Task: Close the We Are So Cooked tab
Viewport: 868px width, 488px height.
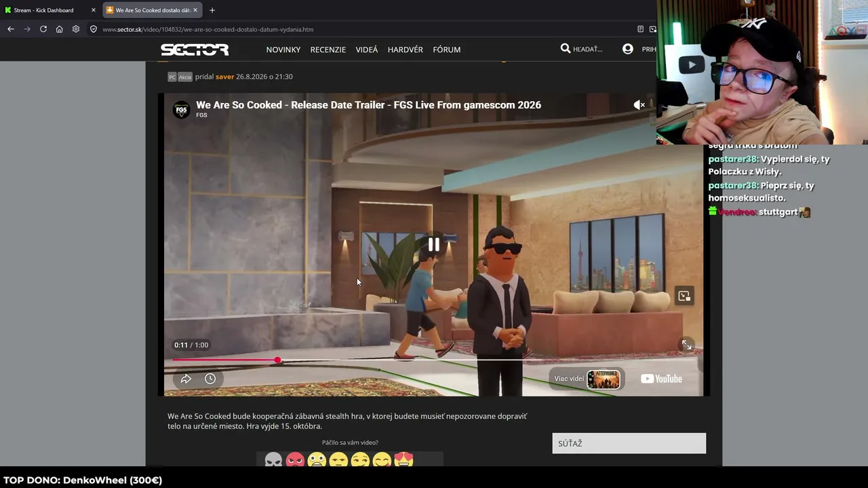Action: [x=195, y=10]
